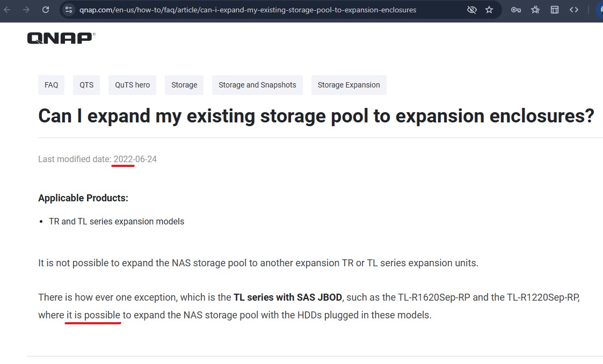Click the article title heading
This screenshot has width=603, height=364.
[x=316, y=116]
